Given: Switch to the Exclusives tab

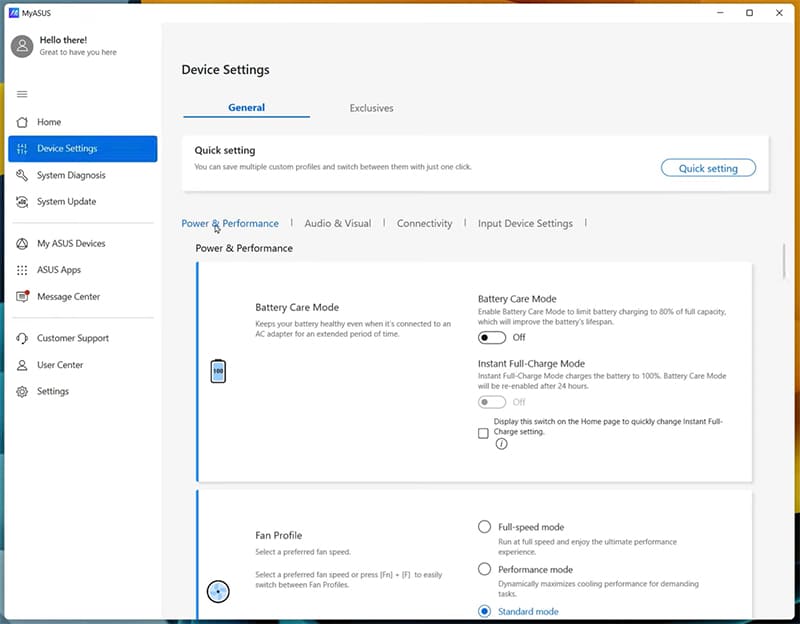Looking at the screenshot, I should pyautogui.click(x=371, y=108).
